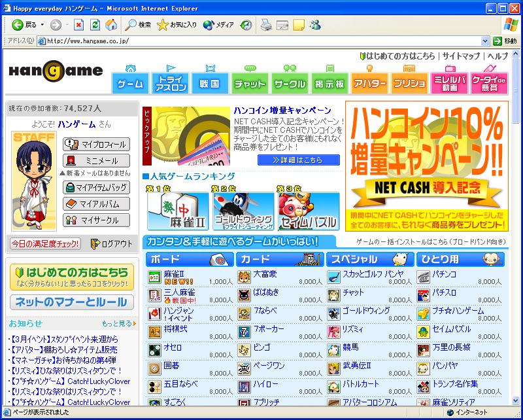Open the 麻雀II ranking thumbnail

178,211
